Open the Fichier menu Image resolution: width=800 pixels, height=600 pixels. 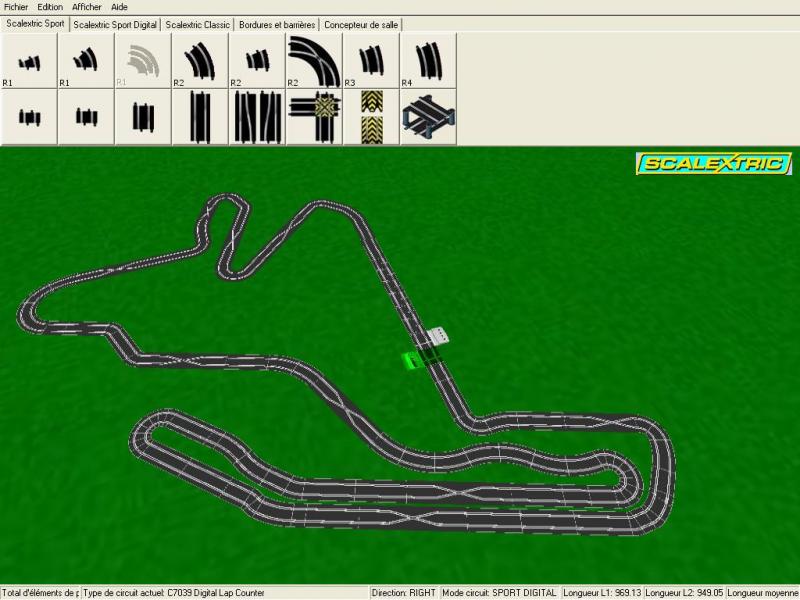click(x=16, y=7)
